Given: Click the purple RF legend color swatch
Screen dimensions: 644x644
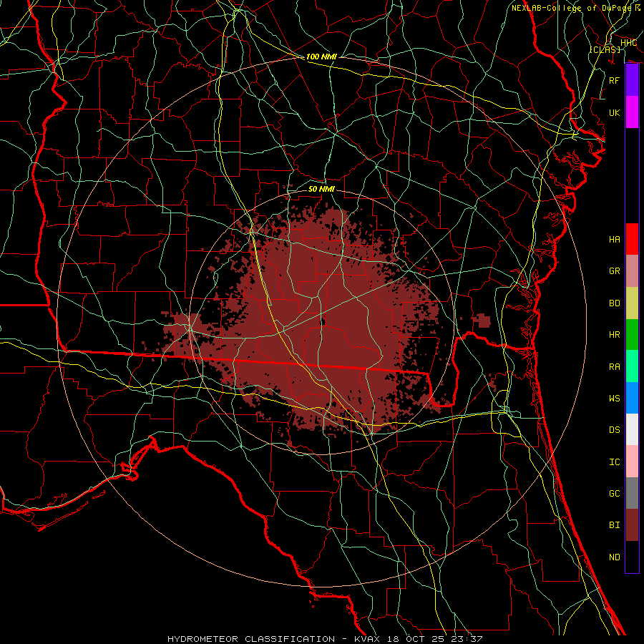Looking at the screenshot, I should 632,80.
